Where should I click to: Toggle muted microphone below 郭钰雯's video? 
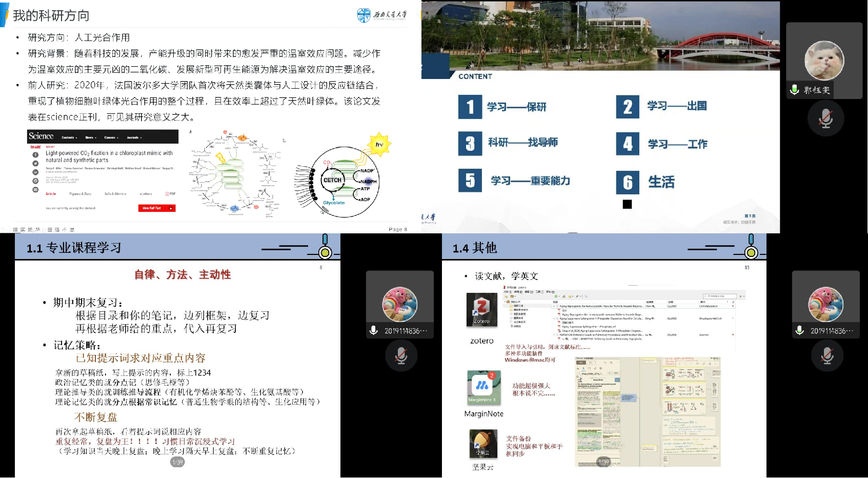(x=825, y=118)
